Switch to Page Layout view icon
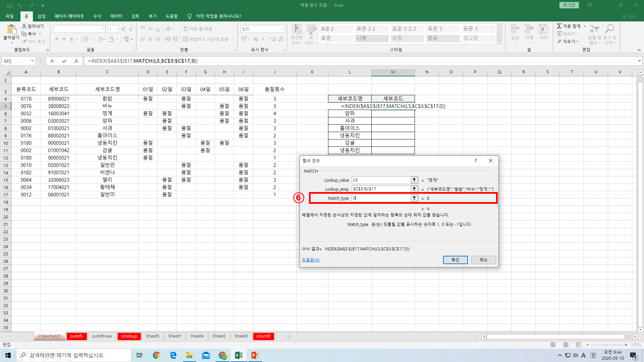The height and width of the screenshot is (362, 644). [x=566, y=345]
